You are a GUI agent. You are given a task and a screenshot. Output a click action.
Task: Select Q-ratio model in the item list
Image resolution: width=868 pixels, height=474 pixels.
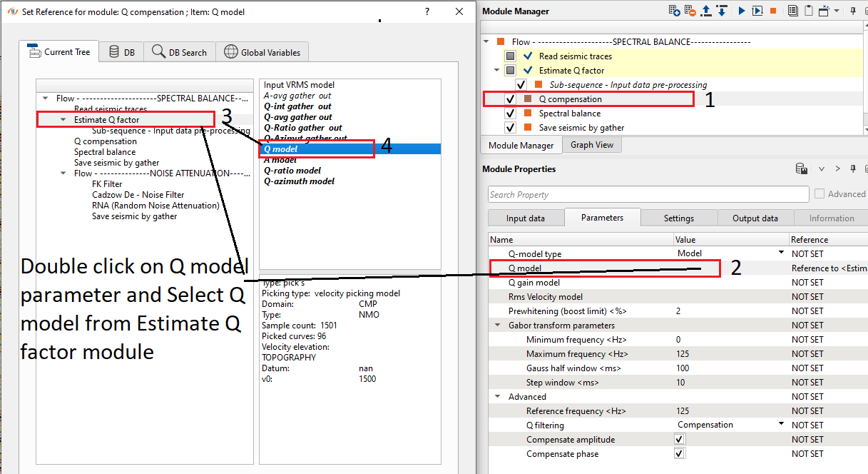pyautogui.click(x=292, y=171)
